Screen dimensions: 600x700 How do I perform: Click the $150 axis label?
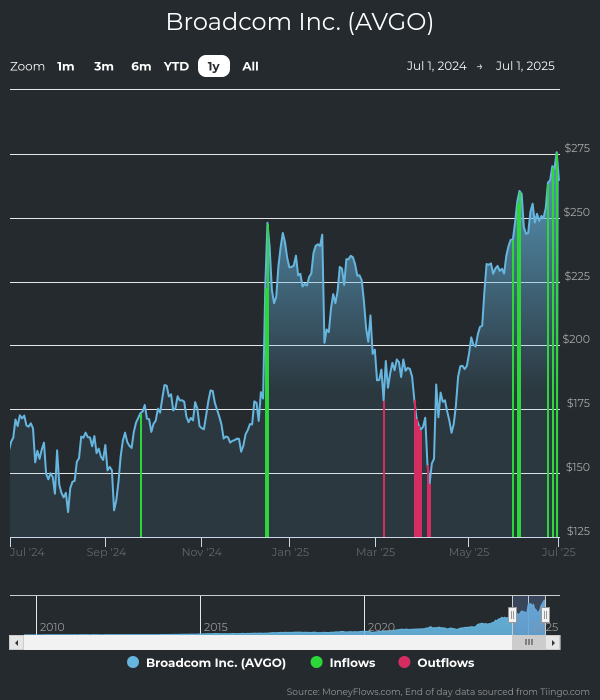pos(577,467)
